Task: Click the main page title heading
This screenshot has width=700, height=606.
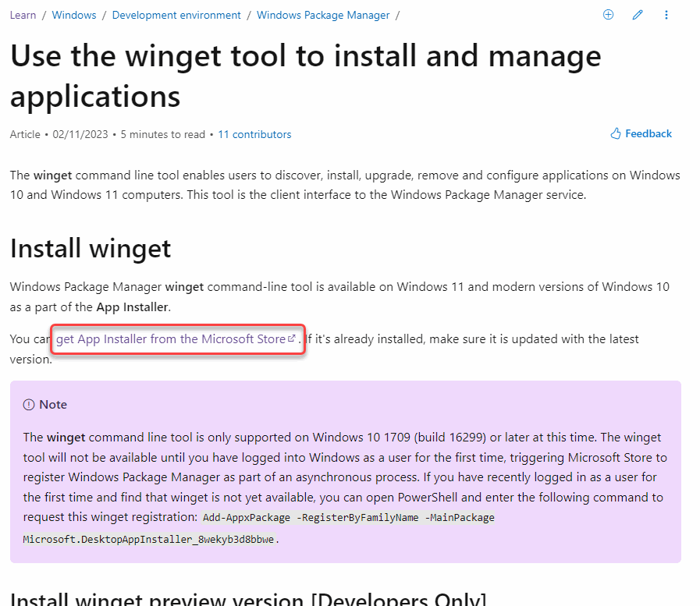Action: 306,76
